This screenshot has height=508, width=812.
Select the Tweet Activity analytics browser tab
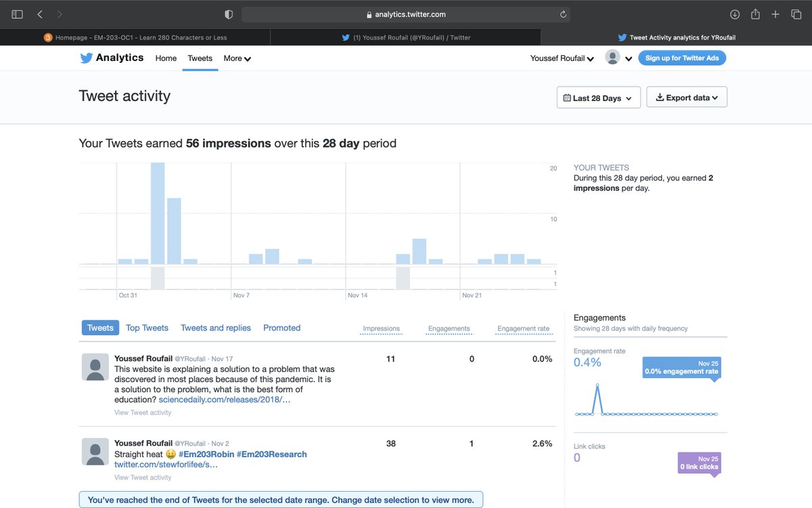click(677, 37)
